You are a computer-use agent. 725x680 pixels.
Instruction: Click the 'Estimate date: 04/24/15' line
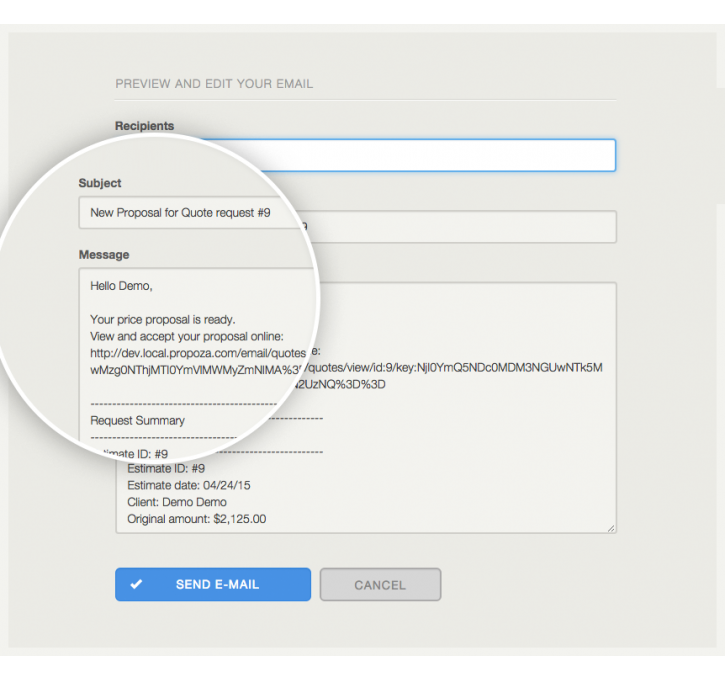189,485
